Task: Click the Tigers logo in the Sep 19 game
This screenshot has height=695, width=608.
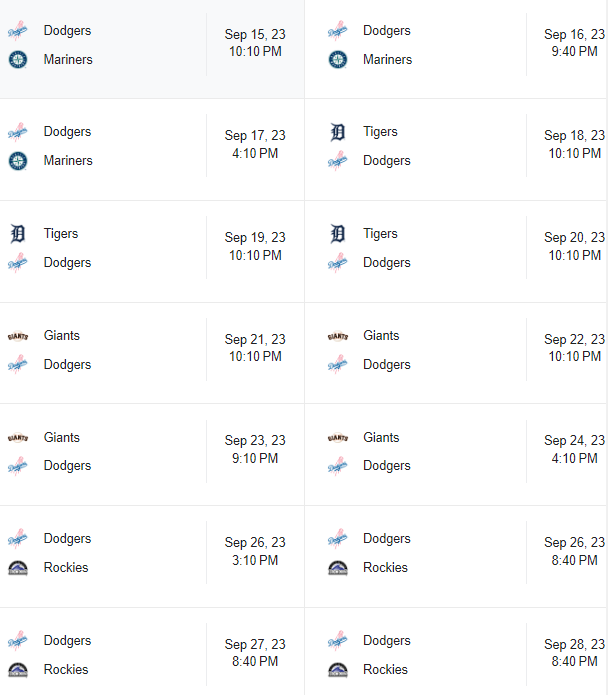Action: [18, 234]
